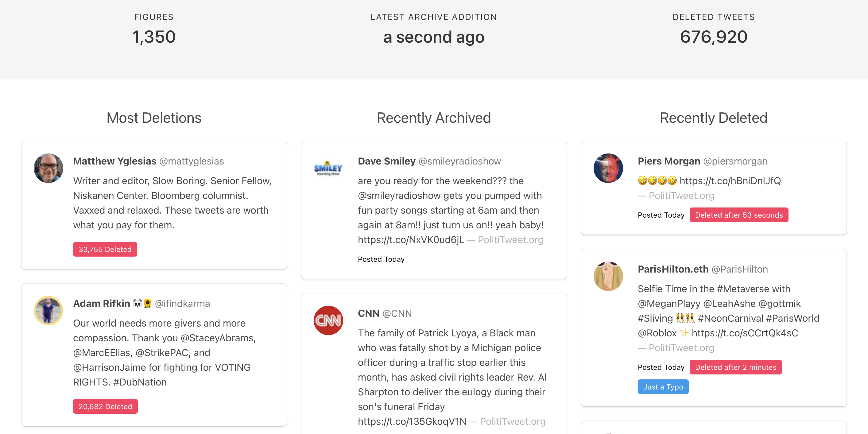Click the LATEST ARCHIVE ADDITION label
This screenshot has width=868, height=434.
[434, 17]
